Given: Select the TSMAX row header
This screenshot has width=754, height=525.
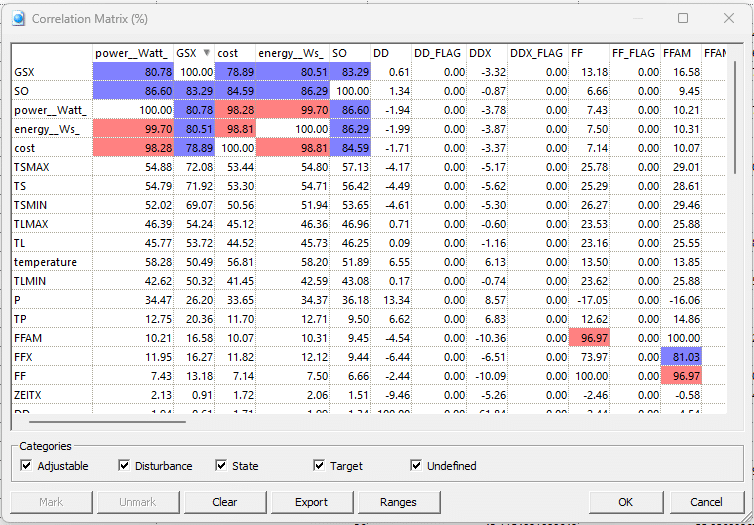Looking at the screenshot, I should (52, 167).
